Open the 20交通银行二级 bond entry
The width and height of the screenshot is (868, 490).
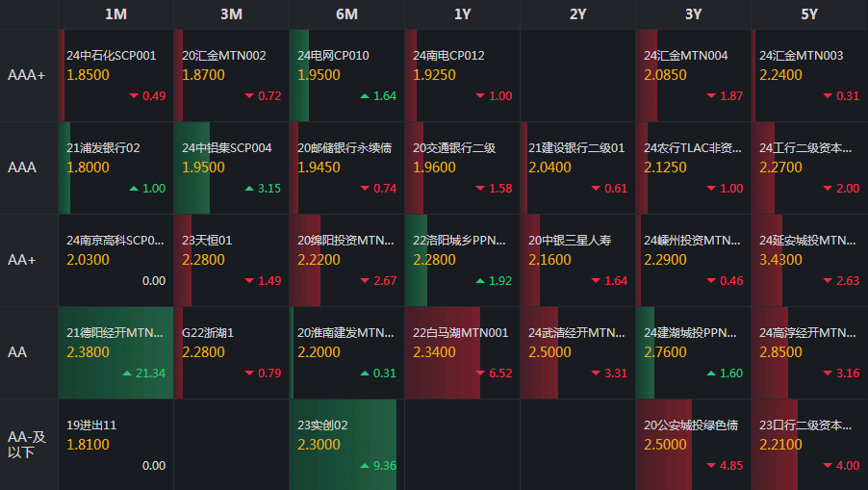(462, 168)
